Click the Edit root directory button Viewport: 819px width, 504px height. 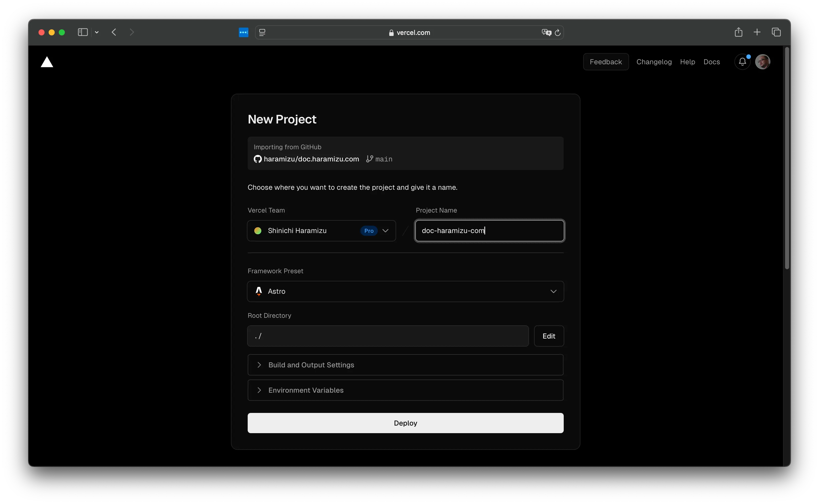(x=549, y=336)
